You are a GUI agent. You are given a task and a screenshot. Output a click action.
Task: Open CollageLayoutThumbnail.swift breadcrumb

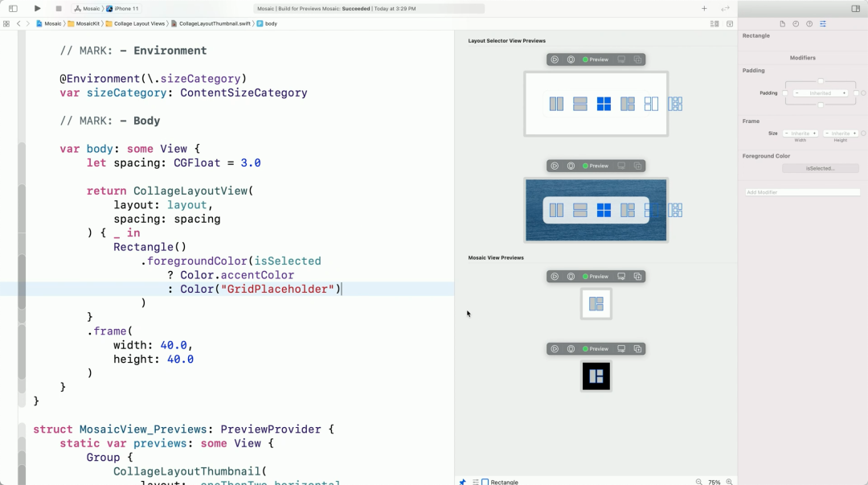click(x=211, y=24)
